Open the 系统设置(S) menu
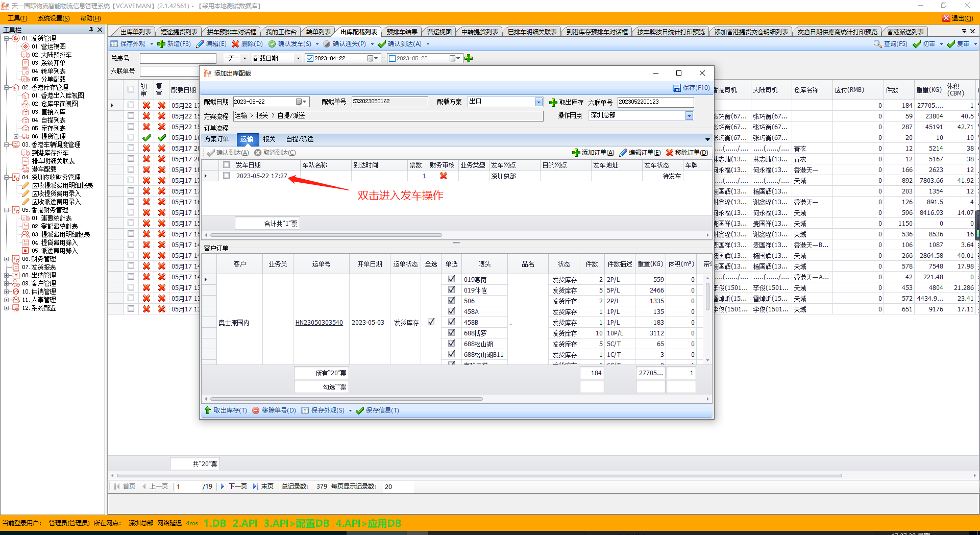Viewport: 980px width, 535px height. click(54, 18)
